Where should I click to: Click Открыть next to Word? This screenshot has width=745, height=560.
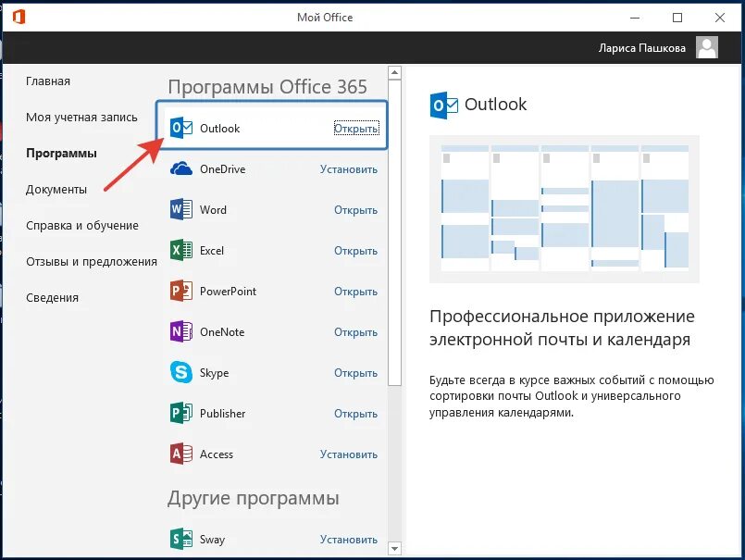click(356, 210)
